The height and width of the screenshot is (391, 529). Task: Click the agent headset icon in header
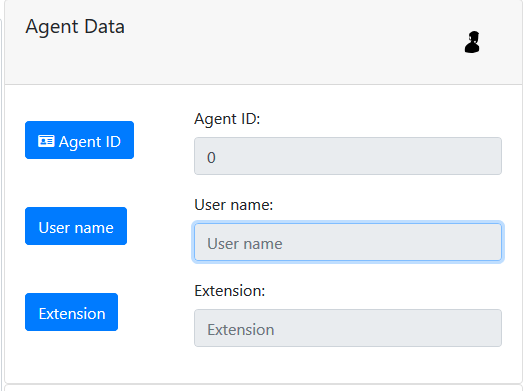coord(472,42)
